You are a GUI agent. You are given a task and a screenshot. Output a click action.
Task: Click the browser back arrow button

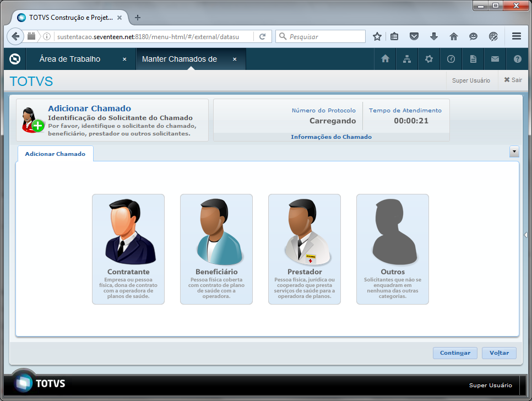pos(15,36)
